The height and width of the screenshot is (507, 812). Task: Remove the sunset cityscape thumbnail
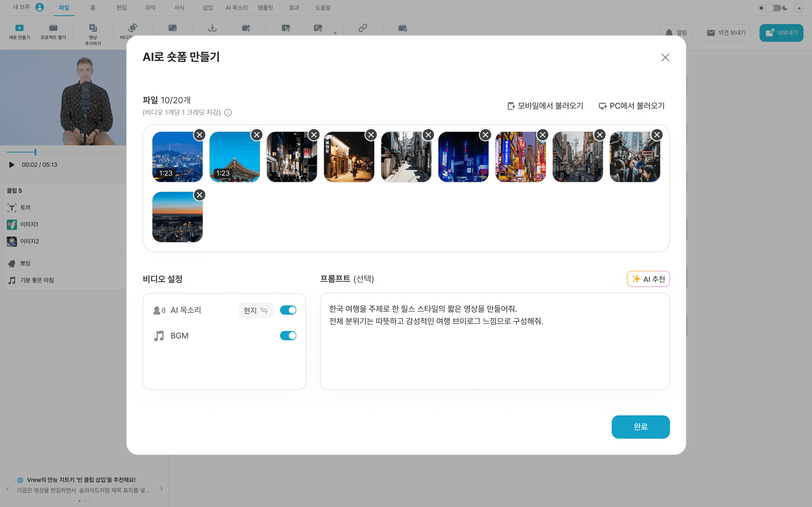(x=200, y=195)
